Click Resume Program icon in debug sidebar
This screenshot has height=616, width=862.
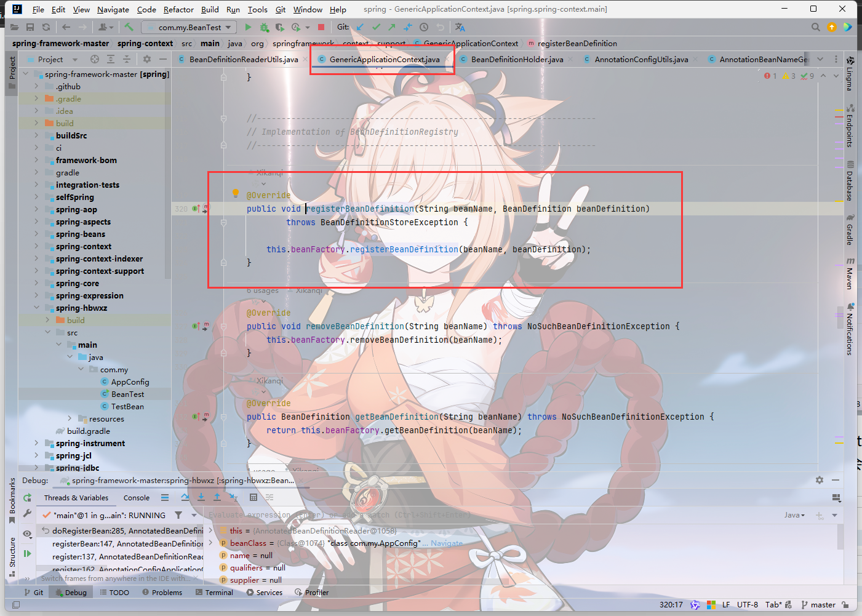27,554
